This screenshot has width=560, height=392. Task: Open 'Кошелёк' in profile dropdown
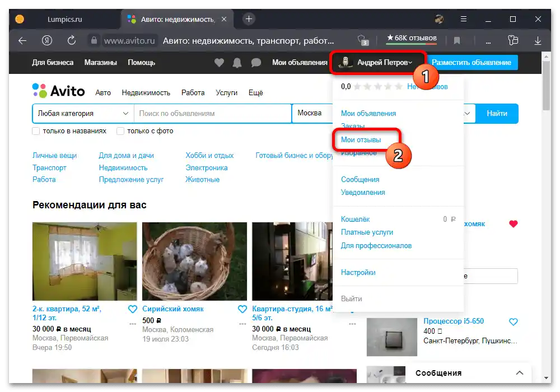pyautogui.click(x=356, y=219)
